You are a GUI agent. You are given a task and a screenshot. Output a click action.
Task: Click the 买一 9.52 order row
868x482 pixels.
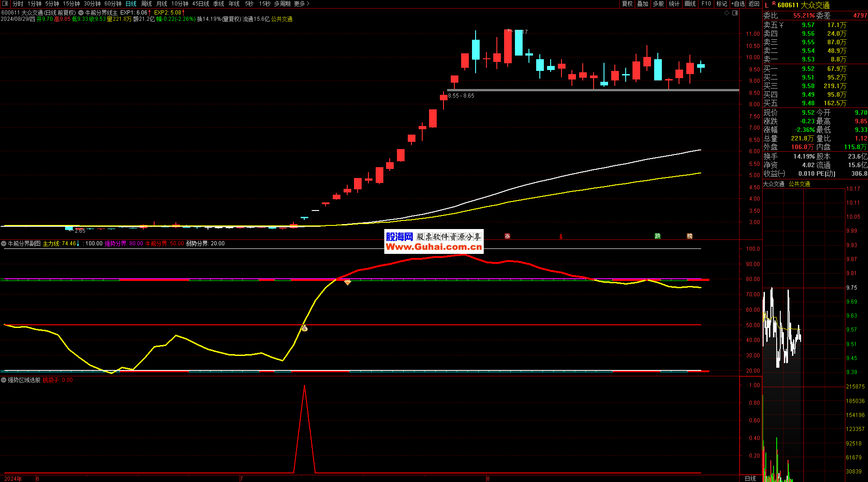(x=815, y=69)
